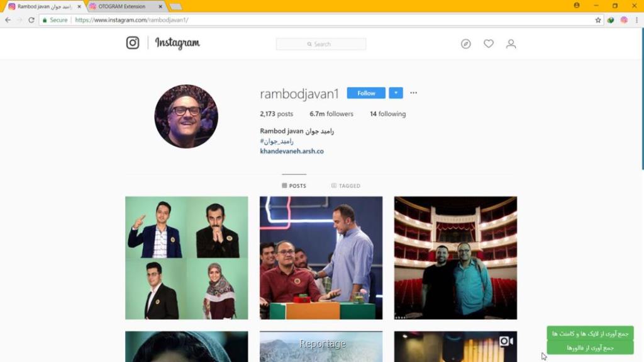
Task: Select the POSTS tab
Action: (294, 186)
